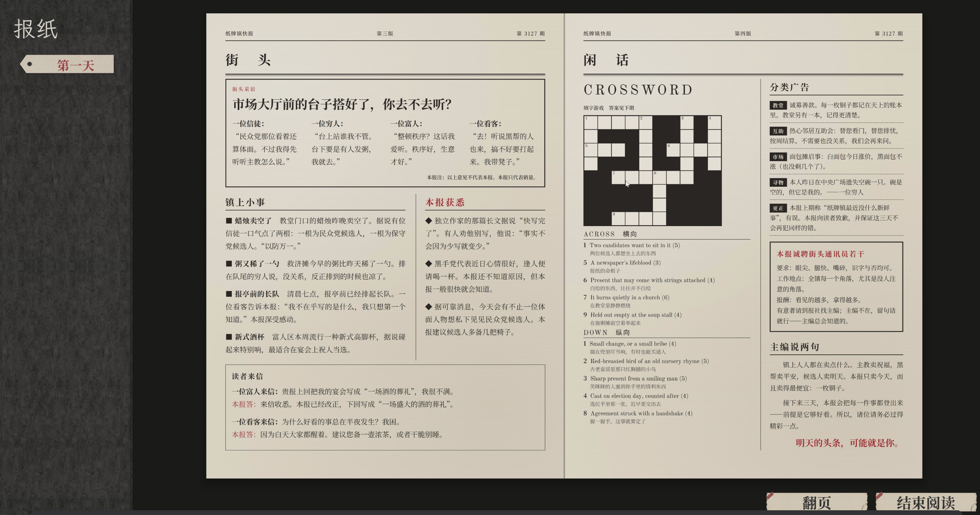Click the 新式酒杯 news item
The height and width of the screenshot is (515, 980).
[315, 343]
